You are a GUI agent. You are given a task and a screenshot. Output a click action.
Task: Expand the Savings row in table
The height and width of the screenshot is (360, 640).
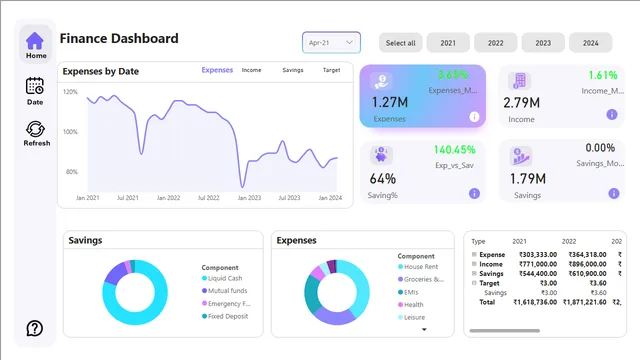474,273
